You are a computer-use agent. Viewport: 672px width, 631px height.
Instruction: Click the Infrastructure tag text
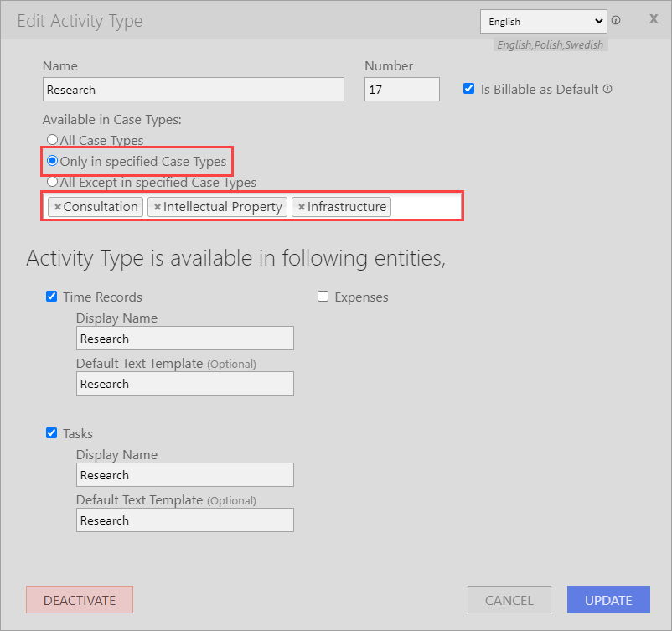[x=347, y=207]
